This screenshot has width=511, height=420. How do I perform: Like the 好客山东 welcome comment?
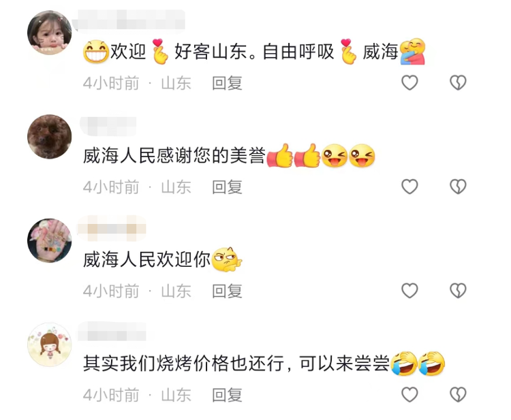pos(409,82)
